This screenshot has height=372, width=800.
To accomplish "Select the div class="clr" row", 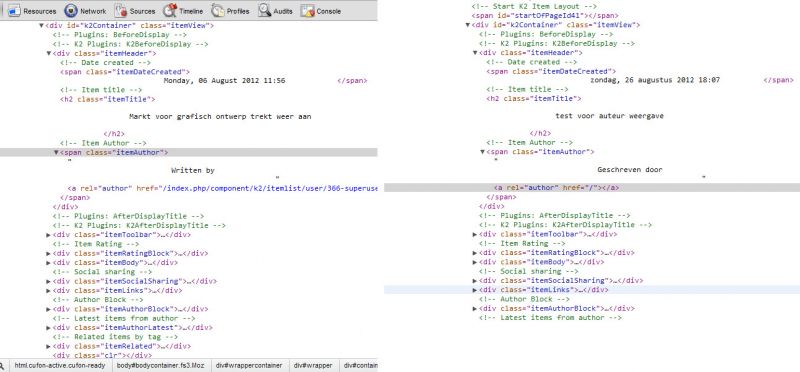I will pos(102,355).
